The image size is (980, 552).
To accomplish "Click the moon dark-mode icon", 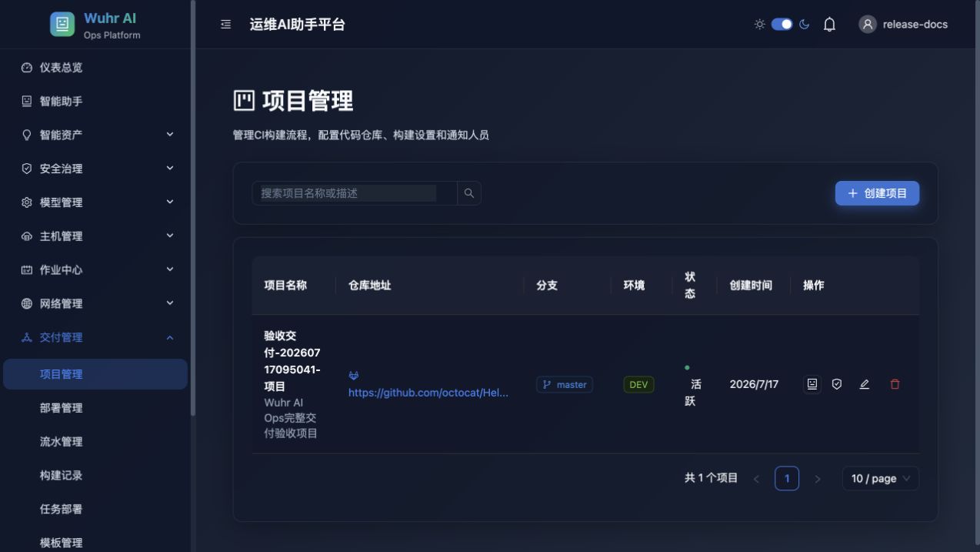I will click(804, 24).
